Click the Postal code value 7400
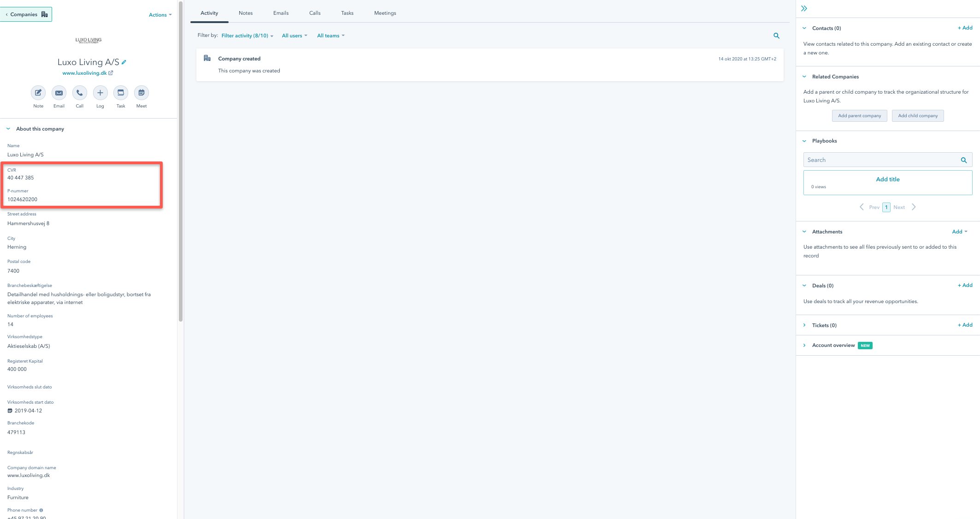The width and height of the screenshot is (980, 519). pos(13,271)
